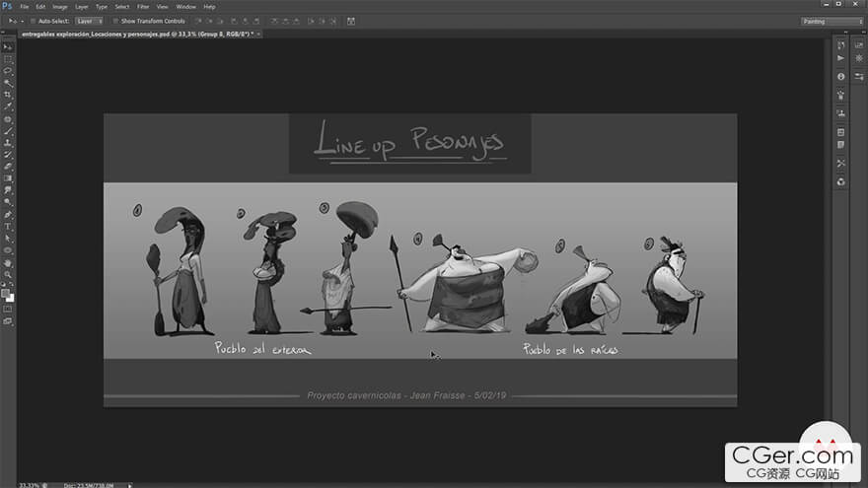The image size is (868, 488).
Task: Open the Painting workspace dropdown
Action: click(832, 21)
